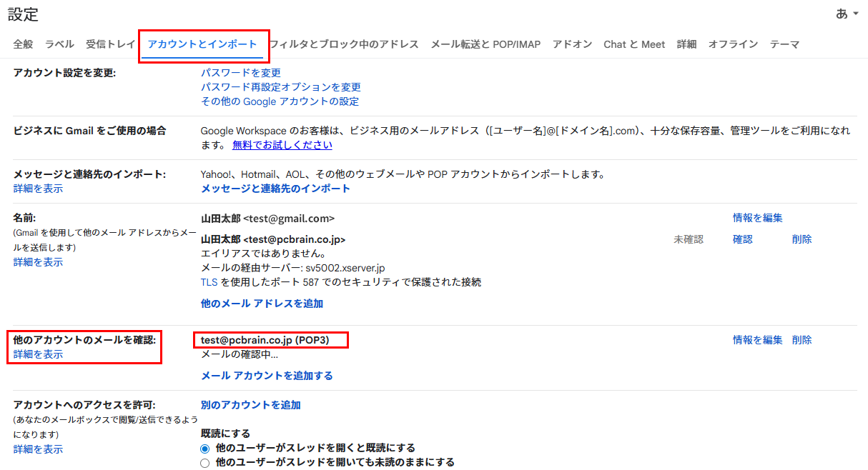
Task: Switch to the 全般 settings tab
Action: (23, 44)
